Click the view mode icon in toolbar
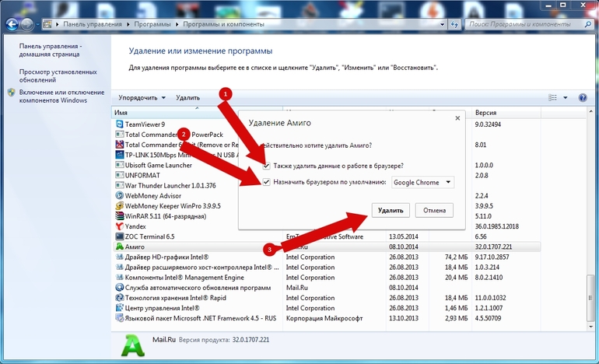This screenshot has height=364, width=599. (x=552, y=98)
